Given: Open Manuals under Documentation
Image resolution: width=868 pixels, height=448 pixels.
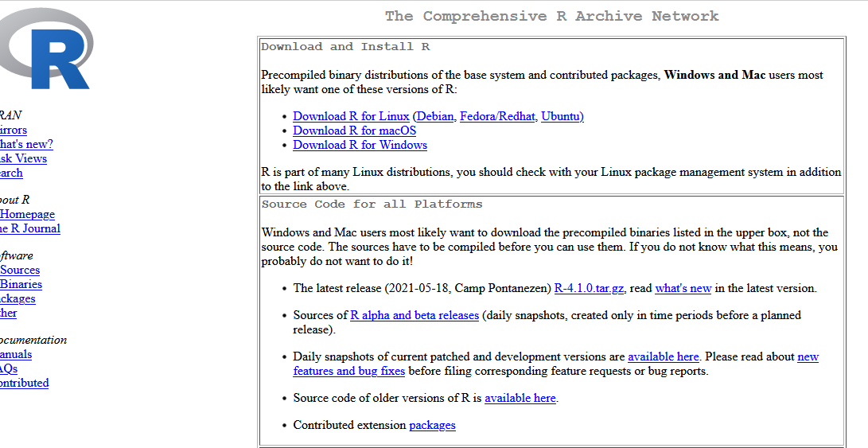Looking at the screenshot, I should [x=16, y=354].
